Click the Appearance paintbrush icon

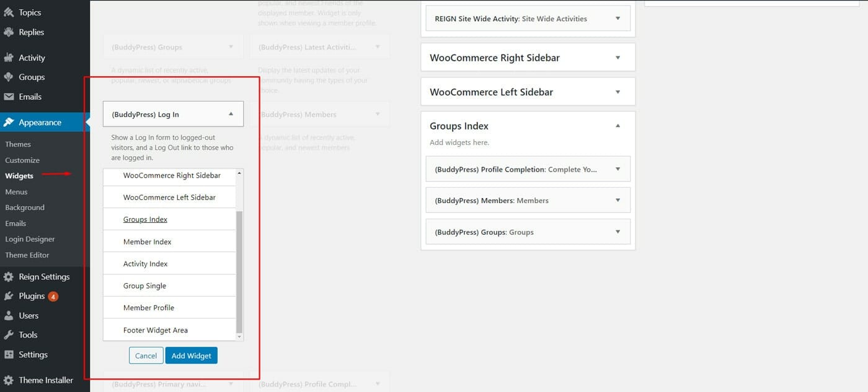pos(9,123)
